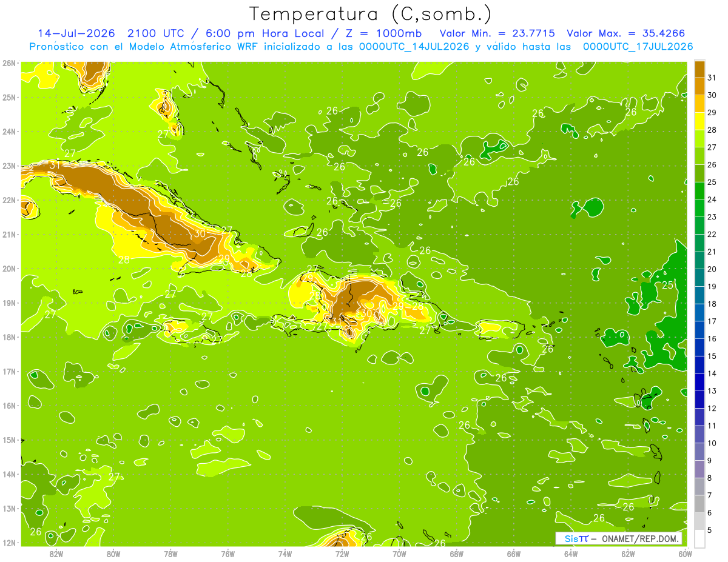
Task: Click the 19N latitude axis label
Action: pos(9,303)
